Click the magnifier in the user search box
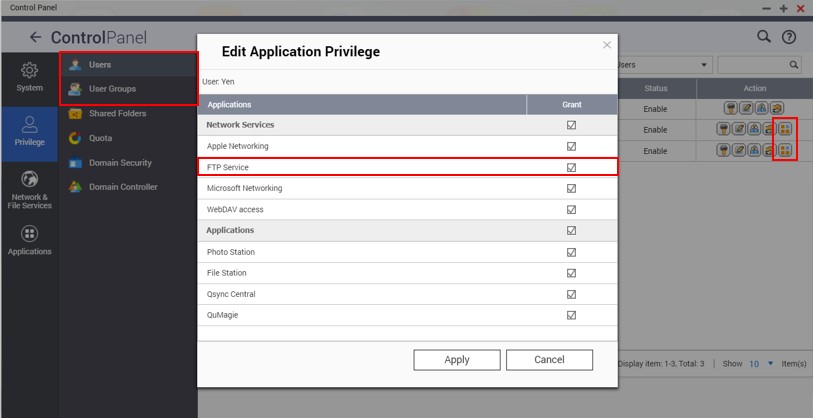Viewport: 813px width, 418px height. click(x=793, y=65)
